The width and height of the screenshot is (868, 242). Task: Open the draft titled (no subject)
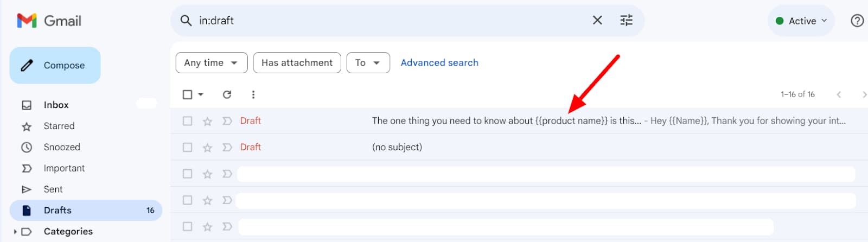coord(519,147)
